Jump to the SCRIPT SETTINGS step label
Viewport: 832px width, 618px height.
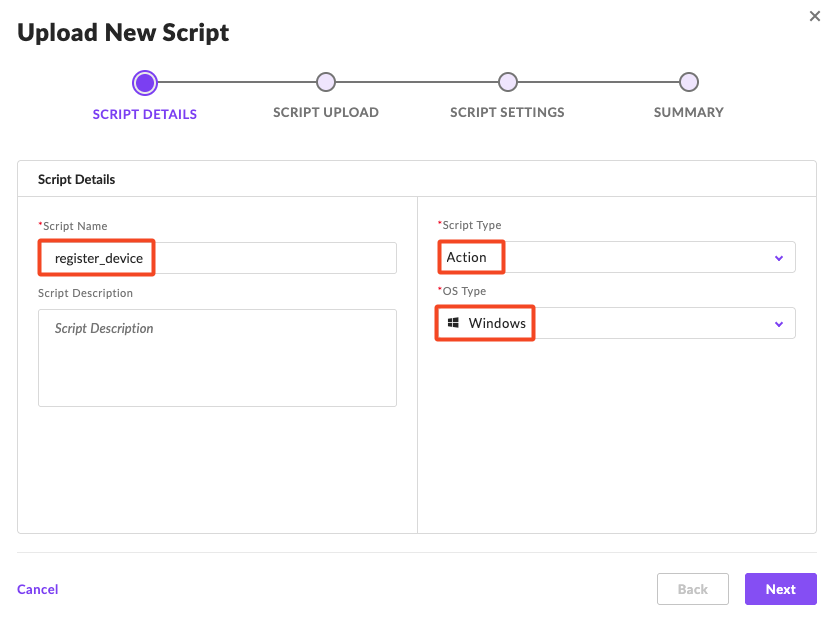507,112
